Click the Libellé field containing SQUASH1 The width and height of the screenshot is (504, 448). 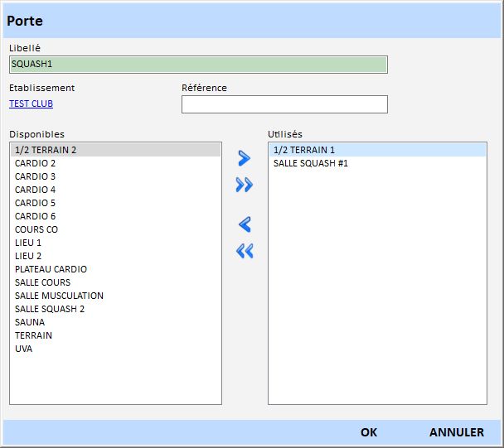pos(198,65)
